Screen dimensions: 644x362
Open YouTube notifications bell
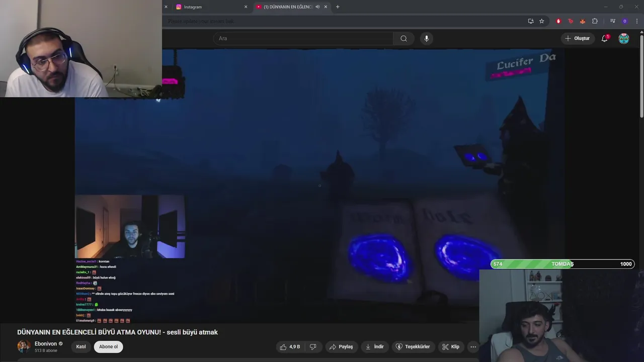pos(605,38)
